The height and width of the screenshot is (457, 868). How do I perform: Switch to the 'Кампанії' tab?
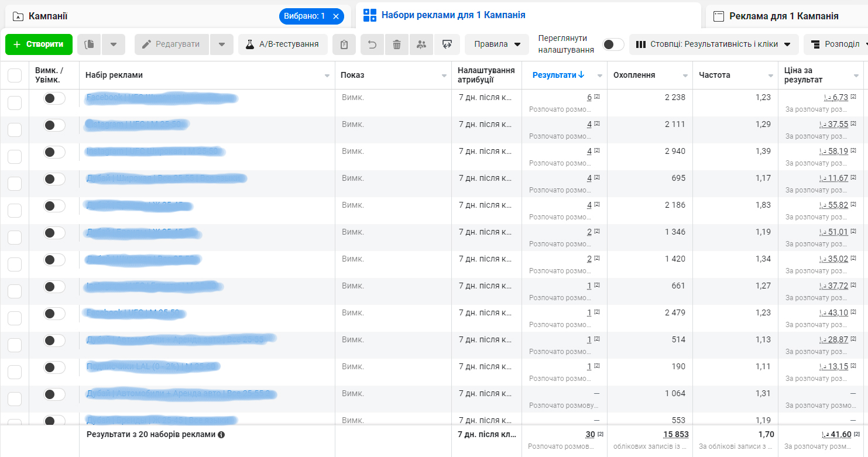tap(48, 16)
